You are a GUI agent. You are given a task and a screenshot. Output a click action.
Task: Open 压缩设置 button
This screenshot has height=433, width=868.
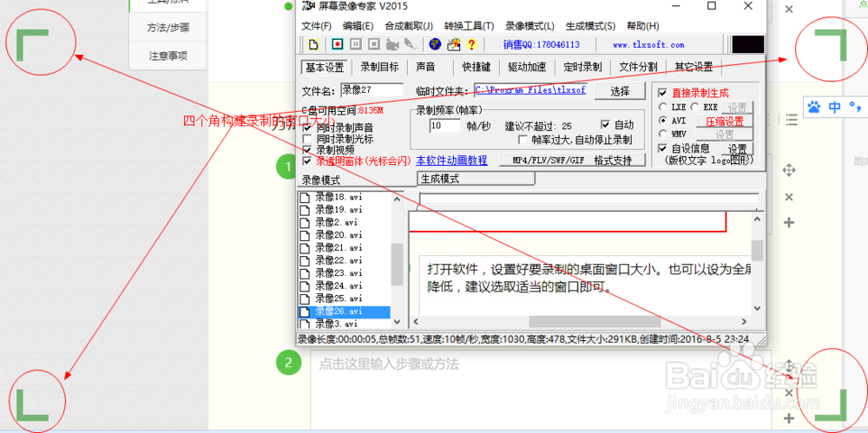724,121
